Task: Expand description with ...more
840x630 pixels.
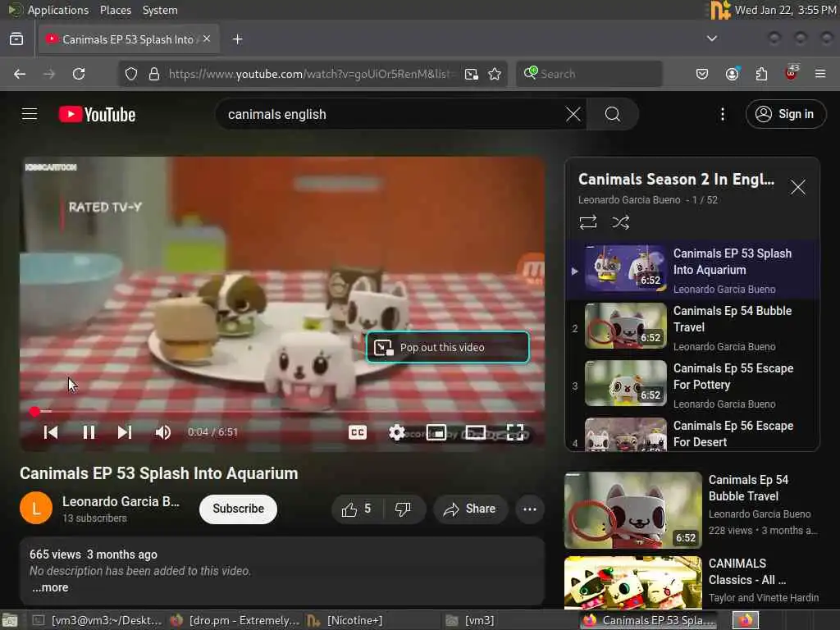Action: (x=50, y=587)
